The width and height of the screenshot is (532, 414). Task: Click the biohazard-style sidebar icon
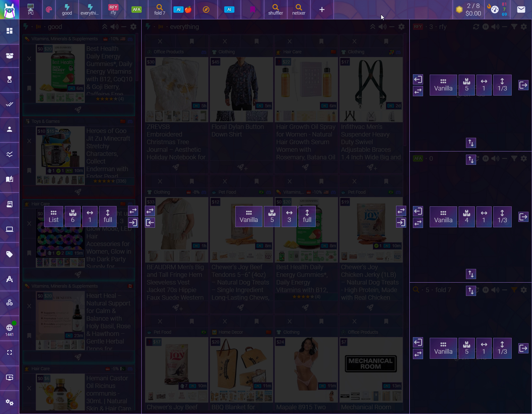10,303
